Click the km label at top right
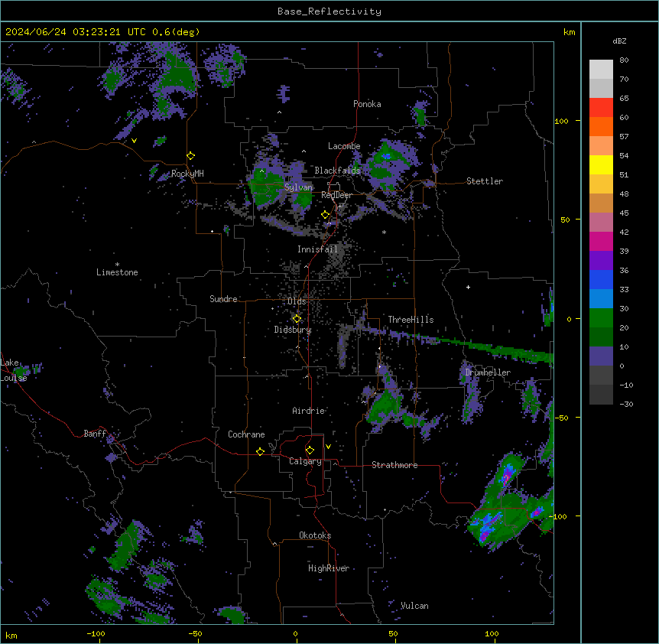This screenshot has height=644, width=659. click(x=570, y=32)
